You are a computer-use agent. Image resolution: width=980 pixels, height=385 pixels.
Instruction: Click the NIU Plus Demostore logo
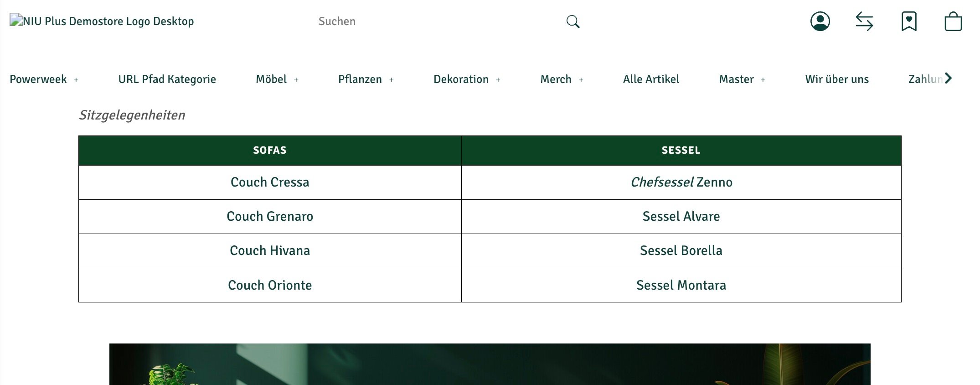[x=102, y=21]
